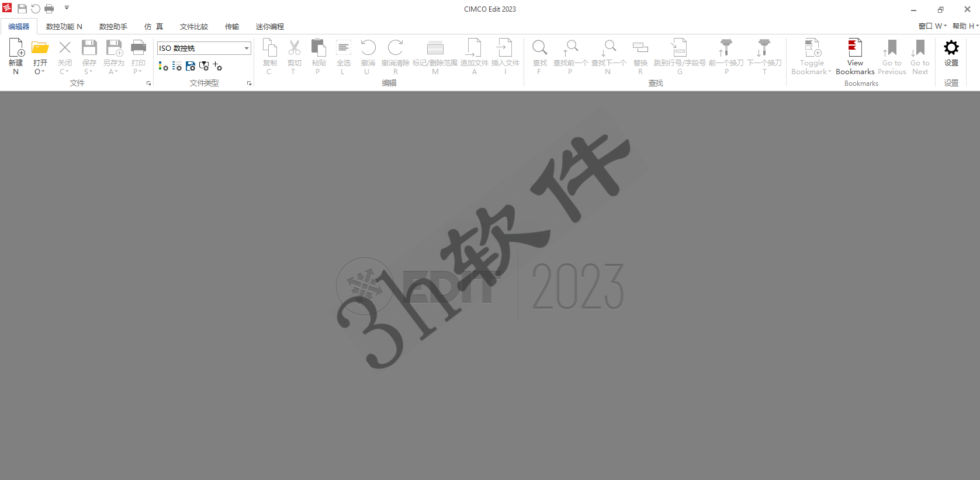
Task: Open a file with the 打开 folder icon
Action: [x=40, y=48]
